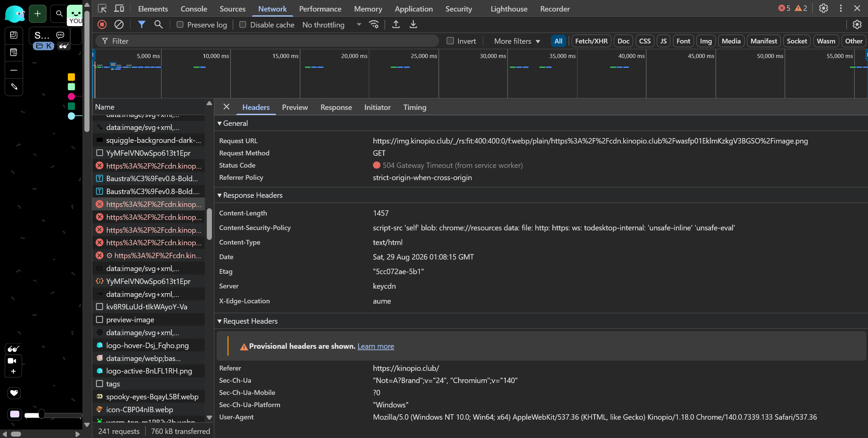Open network search magnifier
Screen dimensions: 868x438
[158, 24]
